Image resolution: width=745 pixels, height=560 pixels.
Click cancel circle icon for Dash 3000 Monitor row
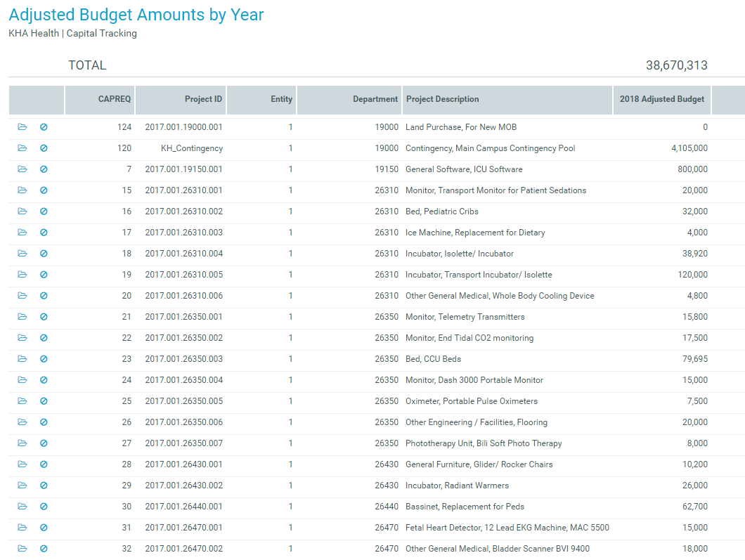[x=44, y=380]
